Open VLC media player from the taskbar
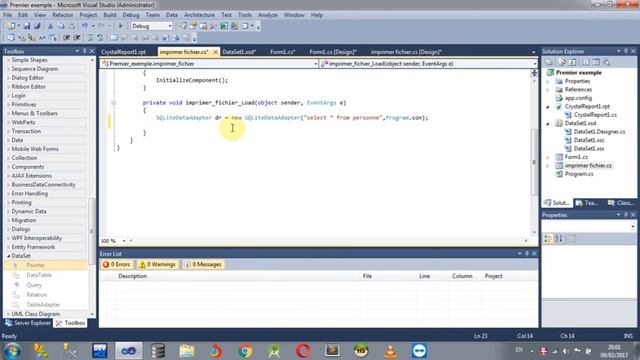Screen dimensions: 640x360 pyautogui.click(x=390, y=351)
